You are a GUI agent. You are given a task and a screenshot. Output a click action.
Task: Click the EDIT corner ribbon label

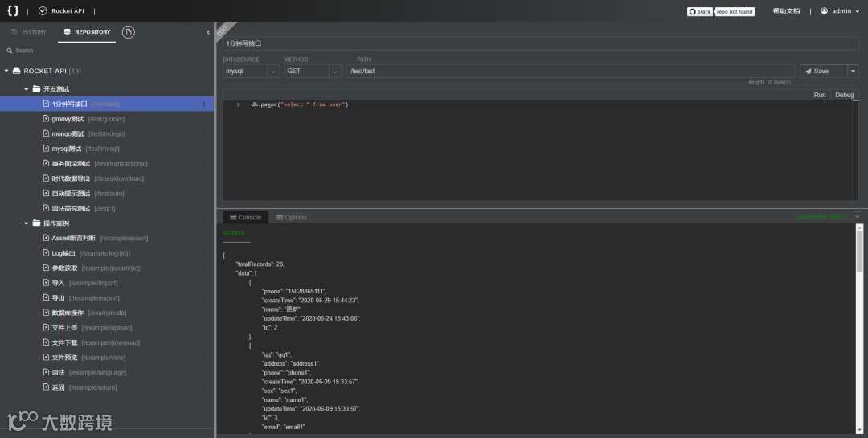coord(223,31)
